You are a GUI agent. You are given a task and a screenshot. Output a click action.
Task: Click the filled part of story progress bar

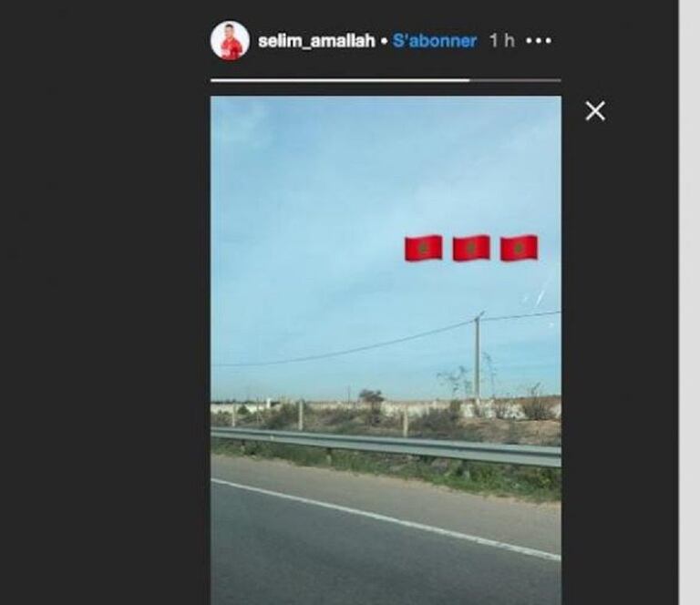tap(340, 81)
